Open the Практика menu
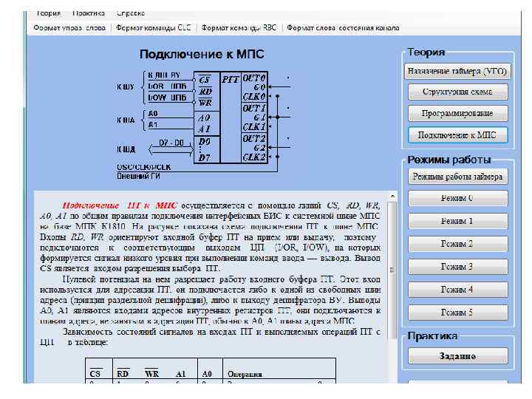The image size is (532, 399). (88, 13)
